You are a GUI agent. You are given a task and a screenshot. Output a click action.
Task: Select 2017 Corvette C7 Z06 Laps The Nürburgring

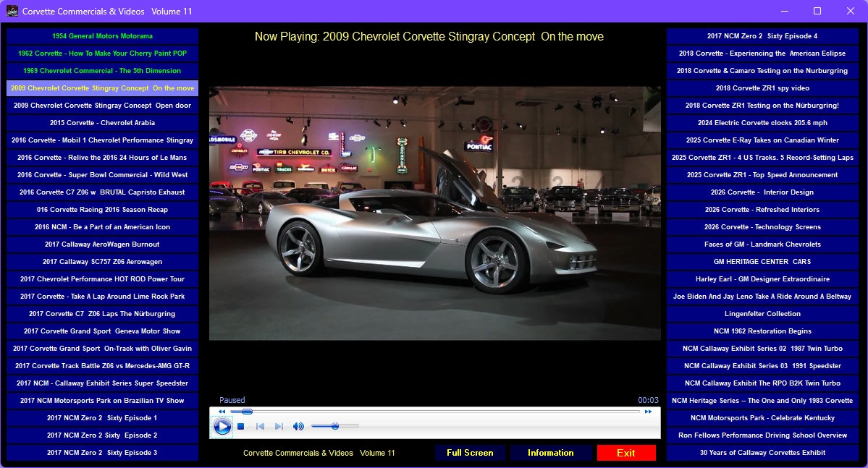[102, 314]
